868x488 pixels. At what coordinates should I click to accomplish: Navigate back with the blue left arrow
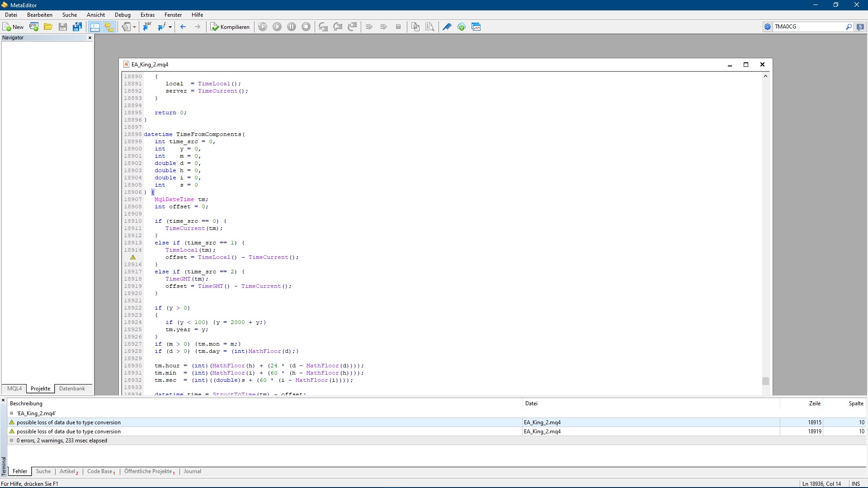(x=183, y=27)
